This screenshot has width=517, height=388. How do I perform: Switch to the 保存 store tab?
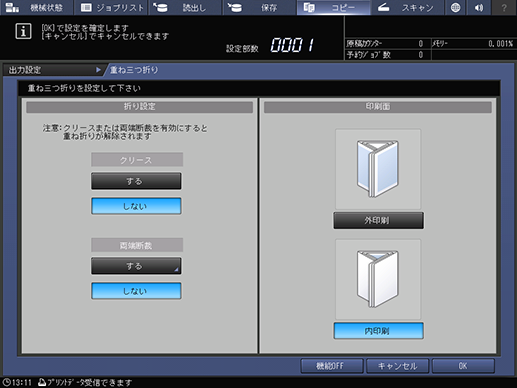pyautogui.click(x=259, y=7)
